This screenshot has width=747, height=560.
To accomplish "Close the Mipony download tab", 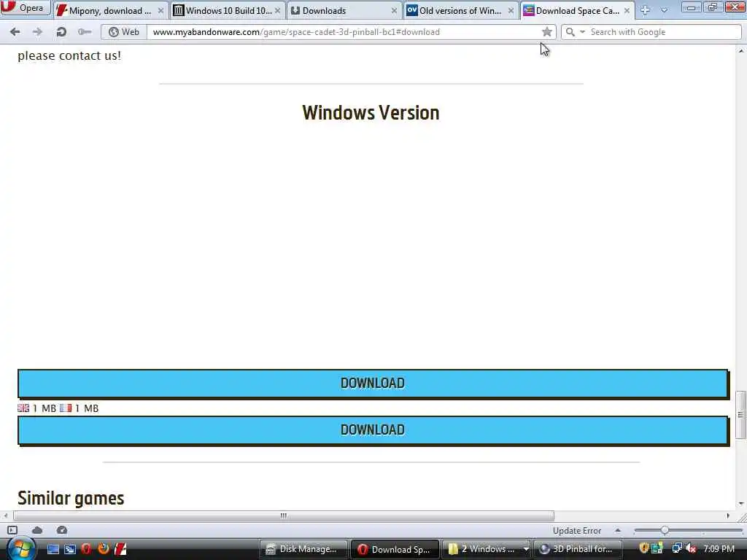I will click(160, 10).
